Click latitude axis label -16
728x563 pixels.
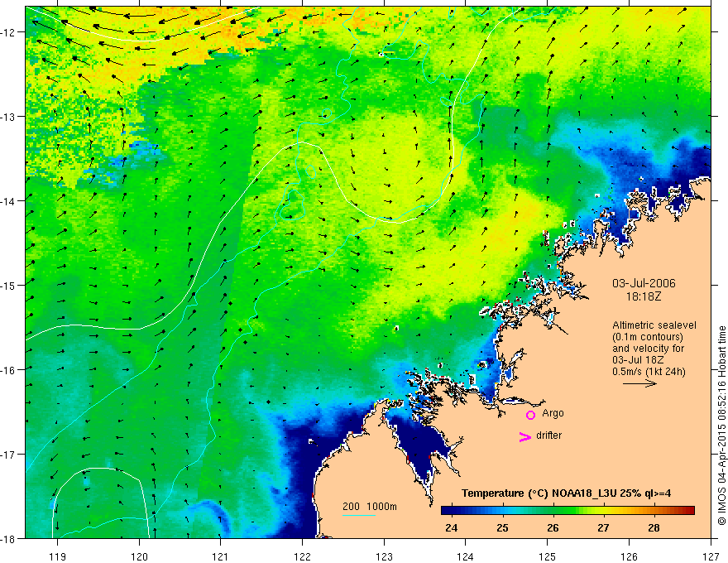9,370
